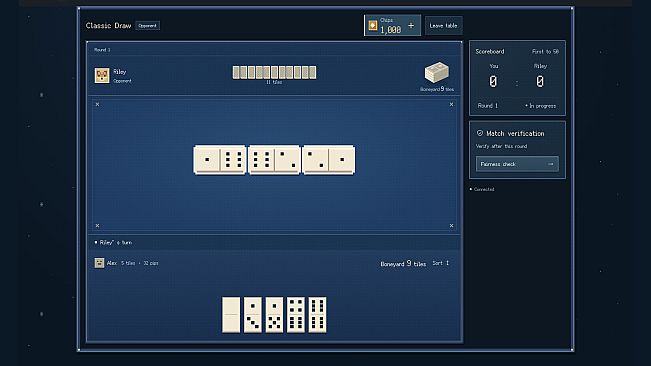Click the 5 tiles count next to Alex
651x366 pixels.
click(128, 263)
